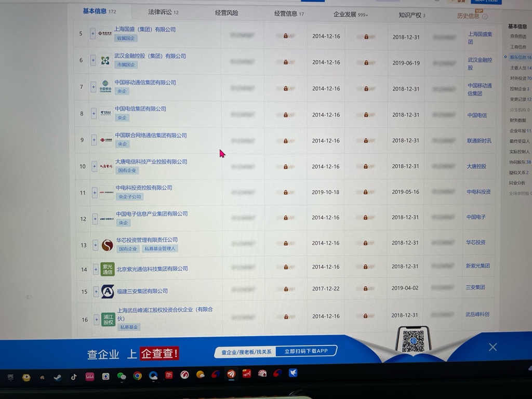Open the blue bird app icon
The width and height of the screenshot is (532, 399).
click(293, 373)
